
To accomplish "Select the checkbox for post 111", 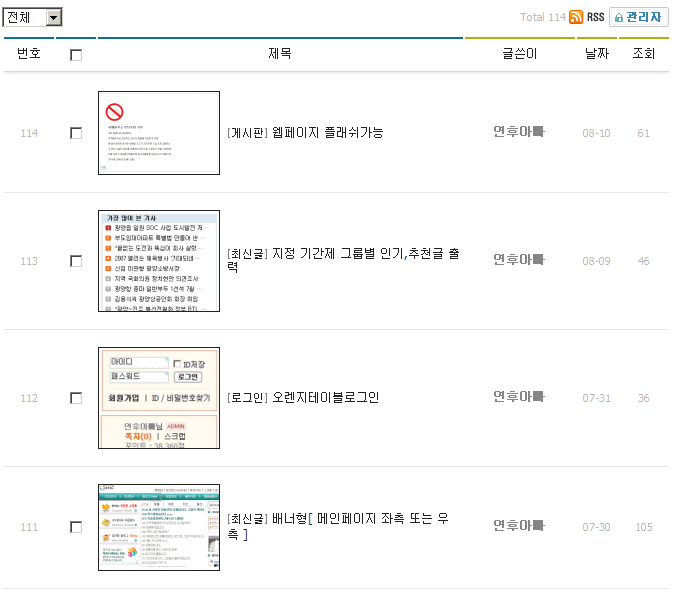I will click(x=76, y=527).
